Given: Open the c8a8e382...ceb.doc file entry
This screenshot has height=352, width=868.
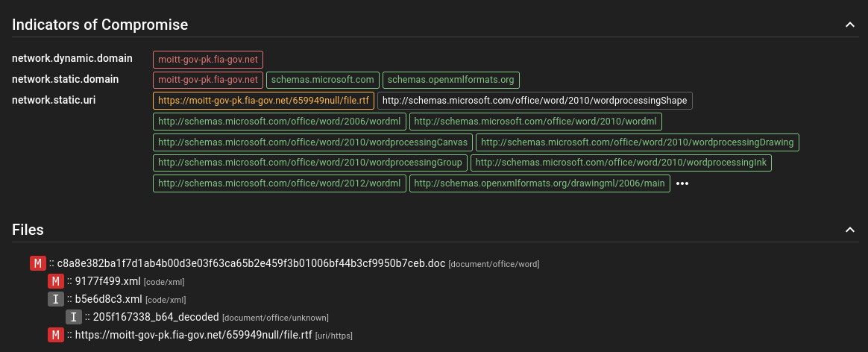Looking at the screenshot, I should point(251,263).
